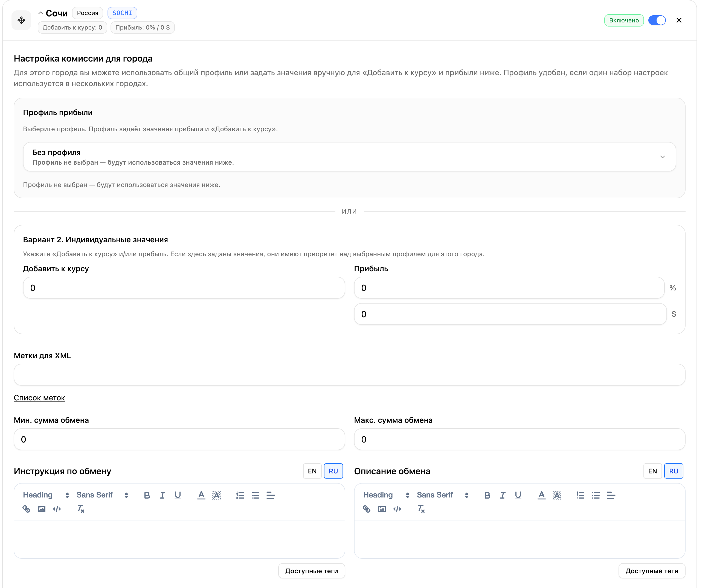708x588 pixels.
Task: Pick text color in Инструкция по обмену editor
Action: [x=201, y=495]
